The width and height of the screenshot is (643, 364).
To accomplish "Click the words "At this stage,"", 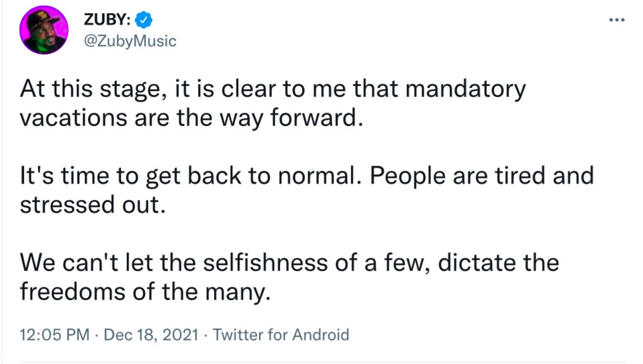I will [x=94, y=89].
